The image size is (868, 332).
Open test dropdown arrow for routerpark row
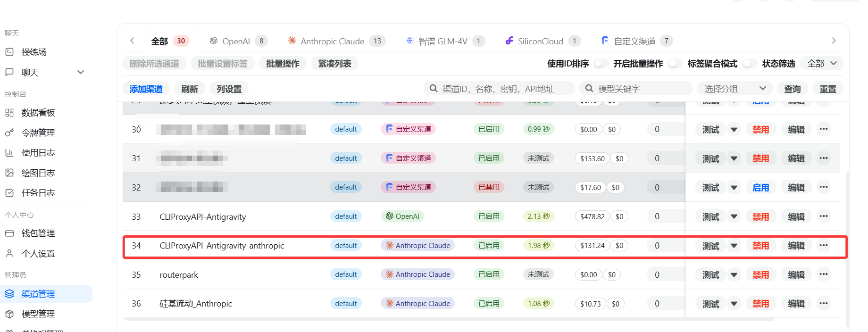click(734, 274)
